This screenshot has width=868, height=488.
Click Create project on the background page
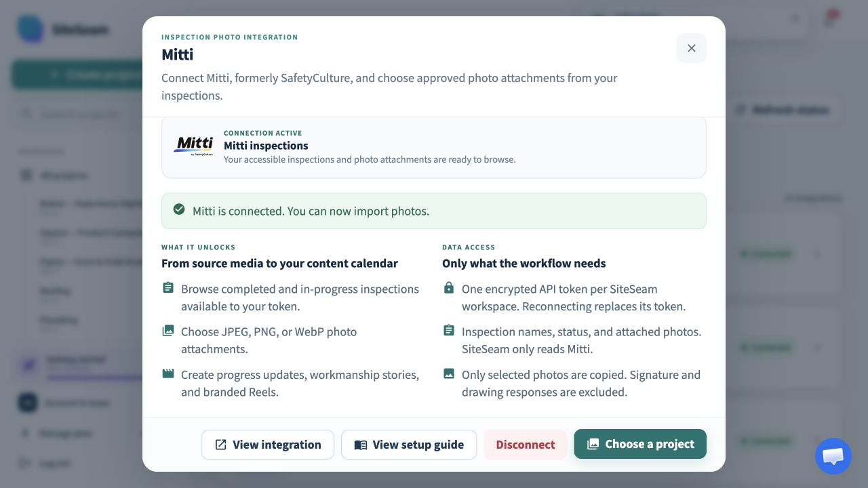point(77,75)
